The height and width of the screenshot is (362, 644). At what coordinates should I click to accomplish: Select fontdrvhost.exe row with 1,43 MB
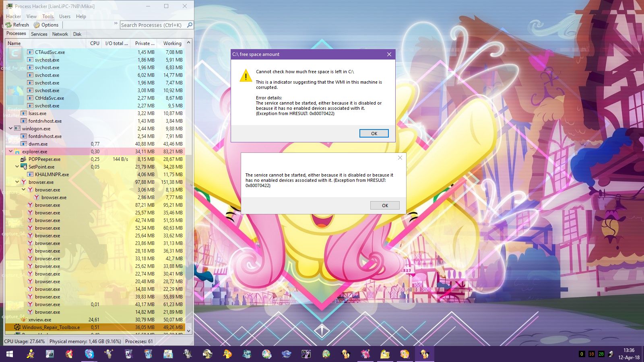coord(95,121)
